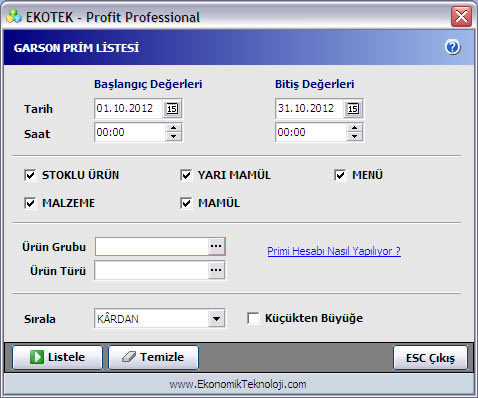Uncheck the MENÜ checkbox
The image size is (478, 398).
tap(340, 175)
